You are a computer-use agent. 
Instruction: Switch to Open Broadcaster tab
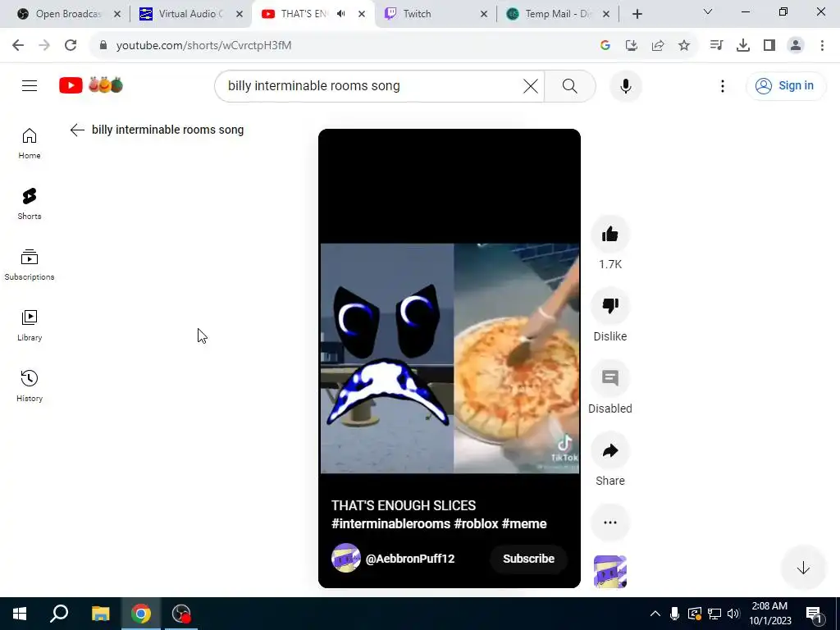68,14
